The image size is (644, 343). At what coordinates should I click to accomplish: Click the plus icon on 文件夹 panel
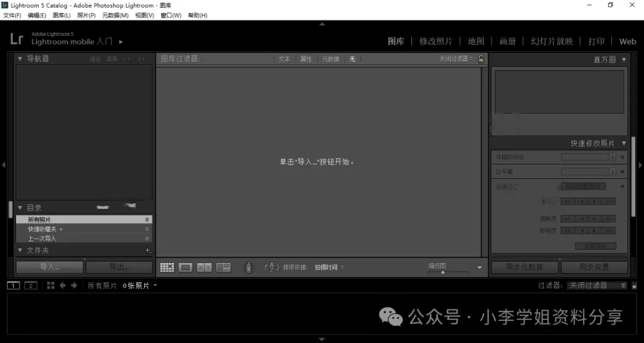coord(148,250)
